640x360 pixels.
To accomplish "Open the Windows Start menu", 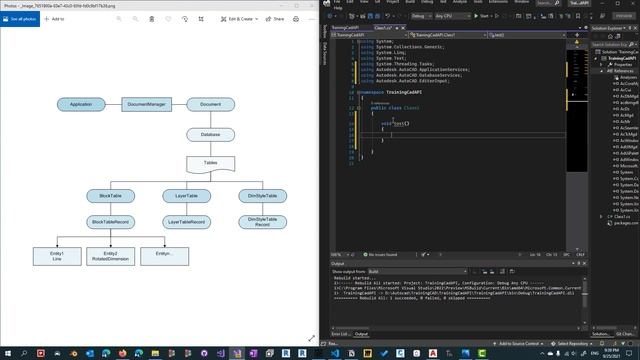I will 8,353.
